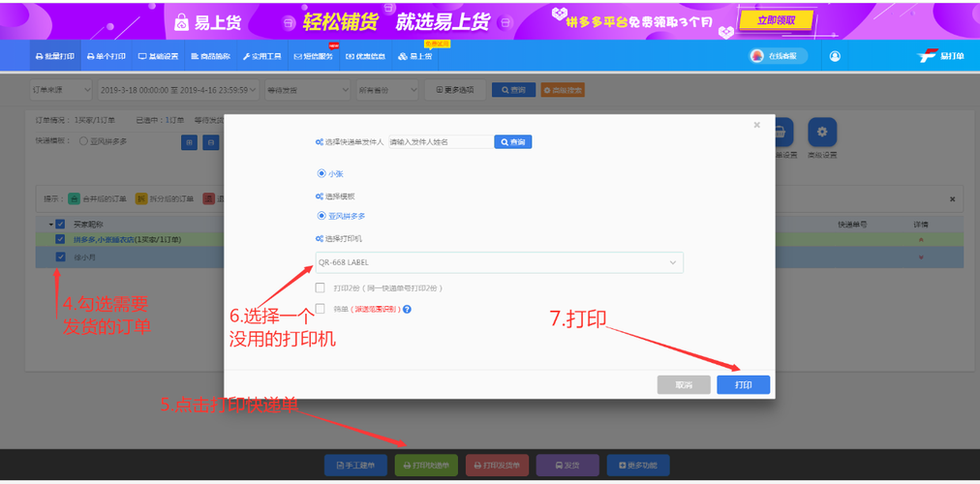Click the gear icon beside 选择模板
The image size is (980, 484).
point(319,197)
